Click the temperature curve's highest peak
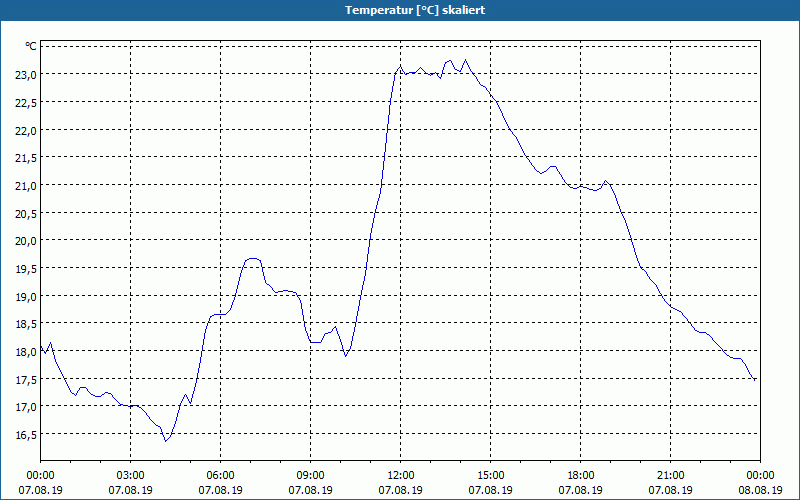This screenshot has width=800, height=500. (x=465, y=60)
